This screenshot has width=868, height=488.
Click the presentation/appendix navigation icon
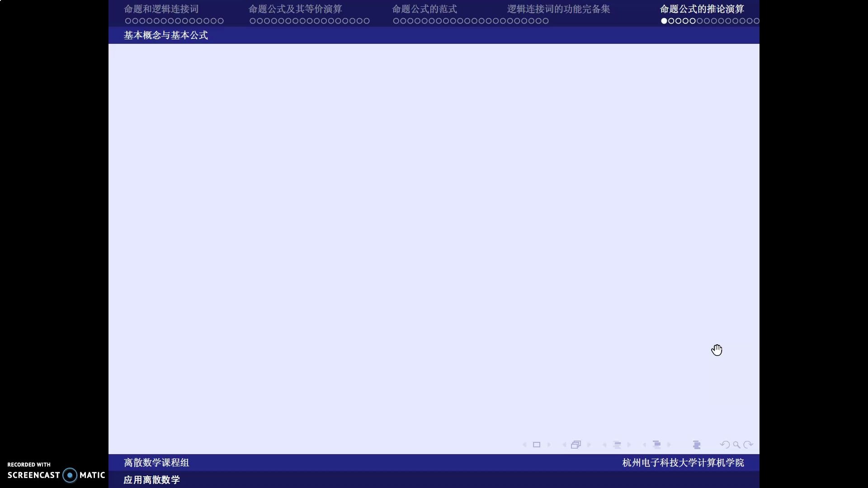pyautogui.click(x=697, y=445)
